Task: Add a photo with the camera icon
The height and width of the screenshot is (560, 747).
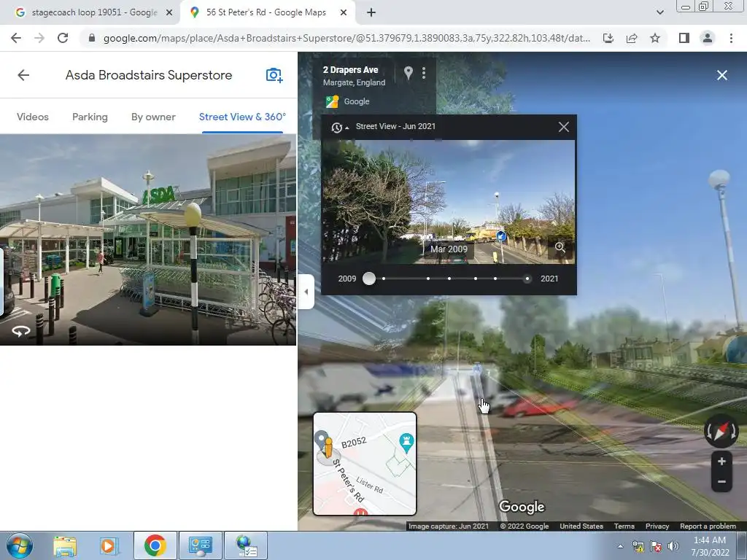Action: [x=274, y=75]
